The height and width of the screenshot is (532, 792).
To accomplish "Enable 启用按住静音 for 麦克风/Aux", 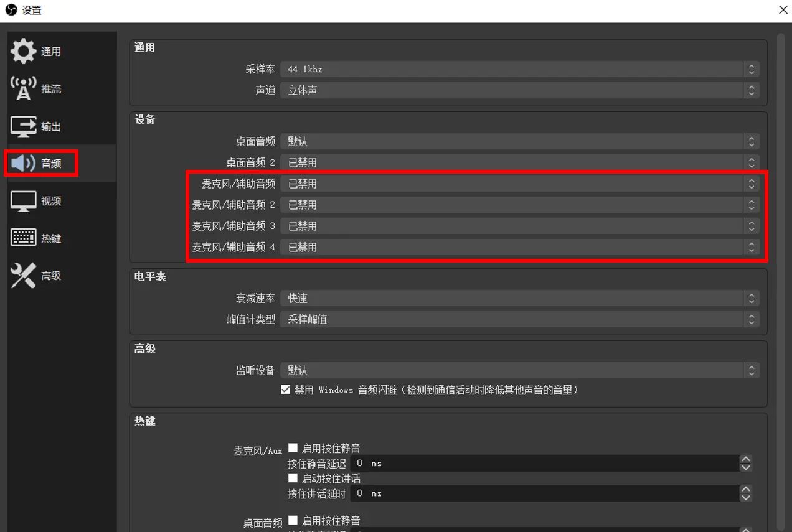I will coord(293,448).
